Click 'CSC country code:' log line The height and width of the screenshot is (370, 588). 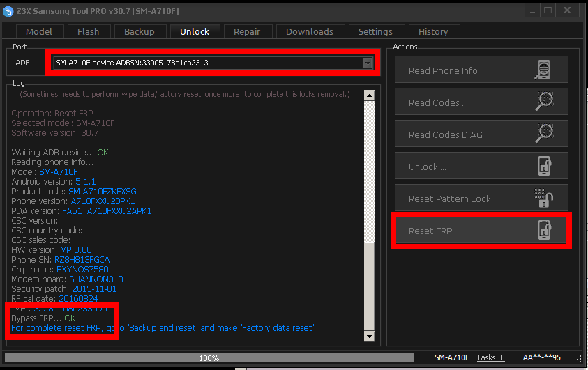pos(47,231)
